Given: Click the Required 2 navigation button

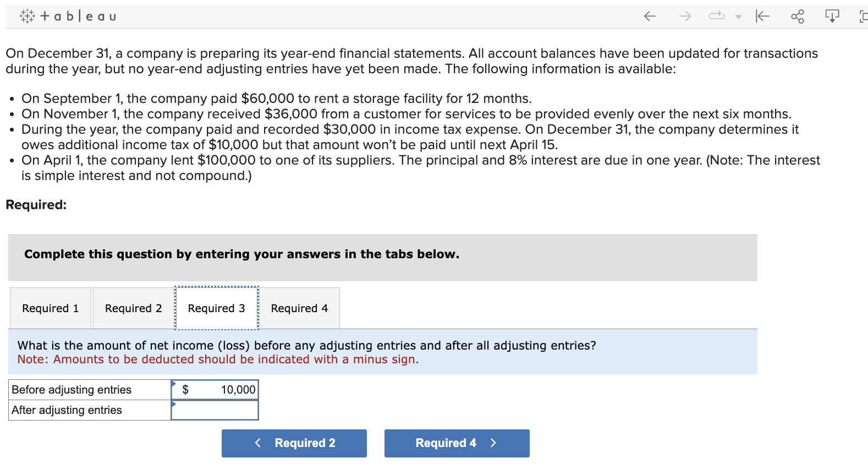Looking at the screenshot, I should pos(294,443).
